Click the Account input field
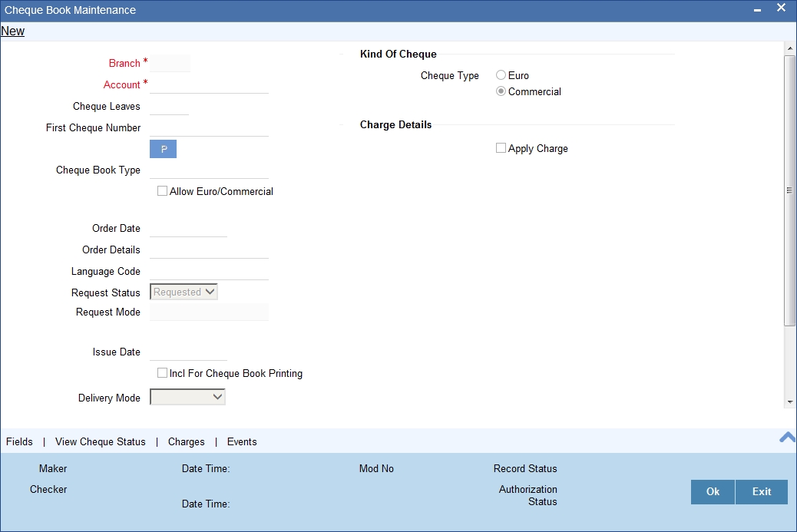 (x=207, y=84)
